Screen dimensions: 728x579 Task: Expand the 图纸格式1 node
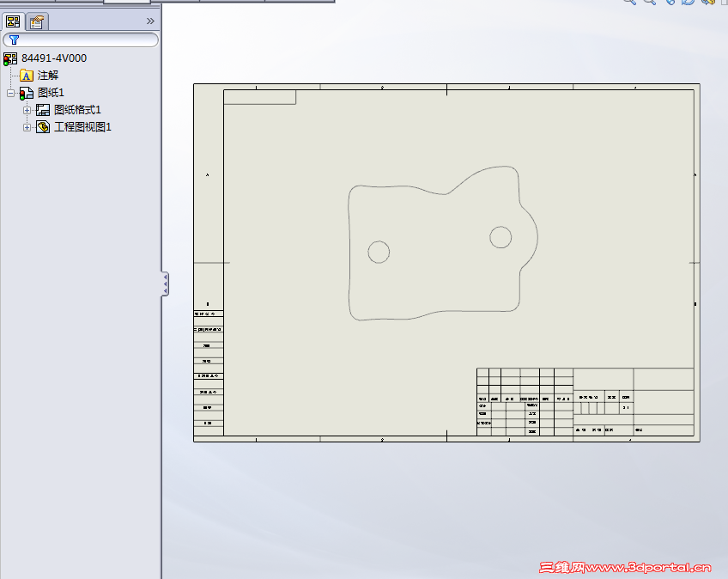click(x=27, y=110)
